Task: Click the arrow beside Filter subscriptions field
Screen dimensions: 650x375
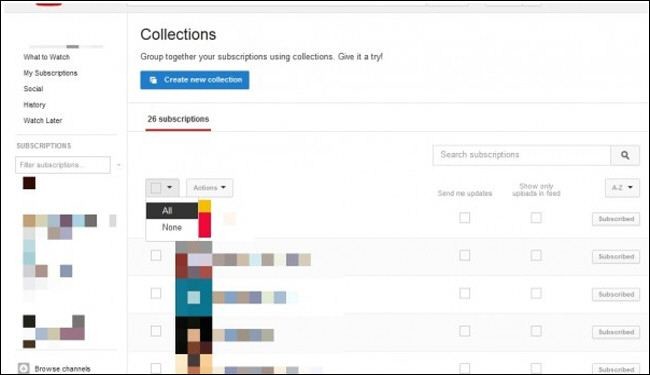Action: [x=119, y=165]
